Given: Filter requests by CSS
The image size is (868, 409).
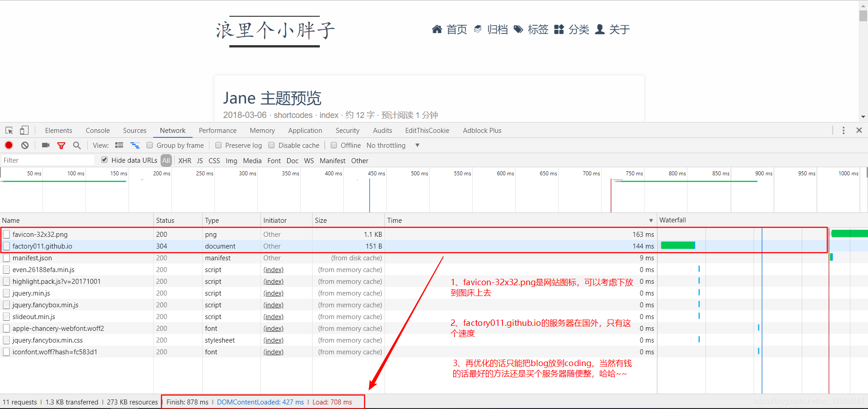Looking at the screenshot, I should pos(214,161).
